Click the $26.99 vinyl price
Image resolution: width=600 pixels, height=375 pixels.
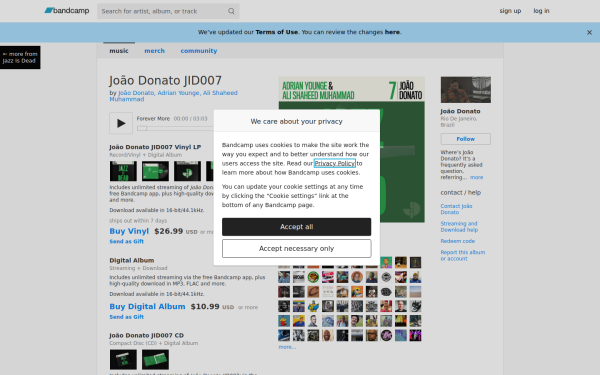[x=168, y=231]
